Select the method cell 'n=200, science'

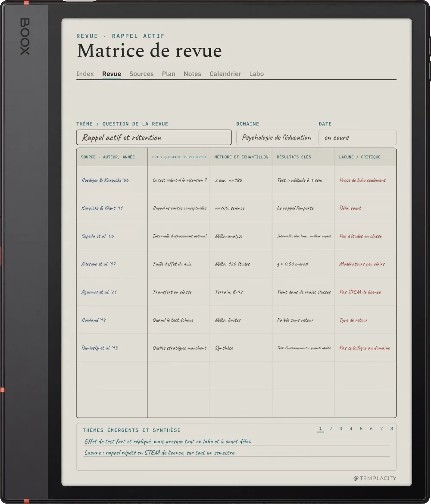click(241, 208)
